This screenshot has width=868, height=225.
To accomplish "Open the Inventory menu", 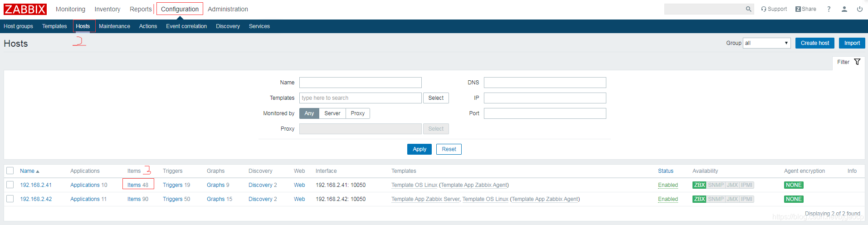I will (x=107, y=9).
